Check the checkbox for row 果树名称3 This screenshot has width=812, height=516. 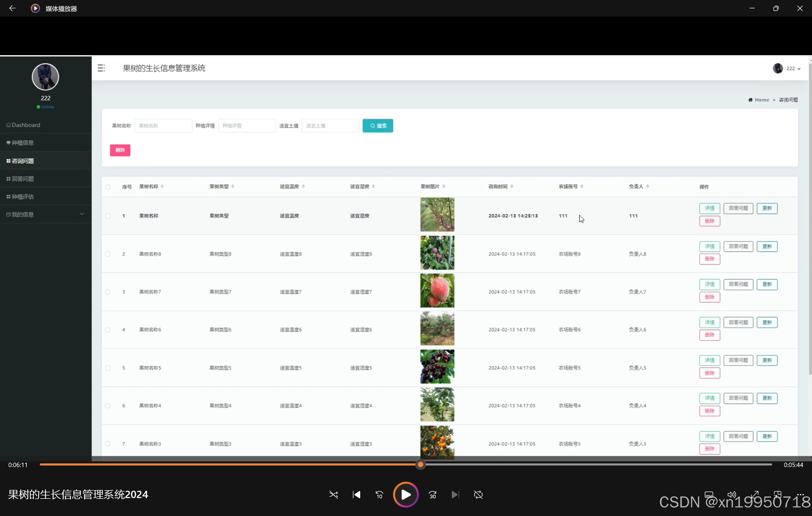pyautogui.click(x=107, y=444)
